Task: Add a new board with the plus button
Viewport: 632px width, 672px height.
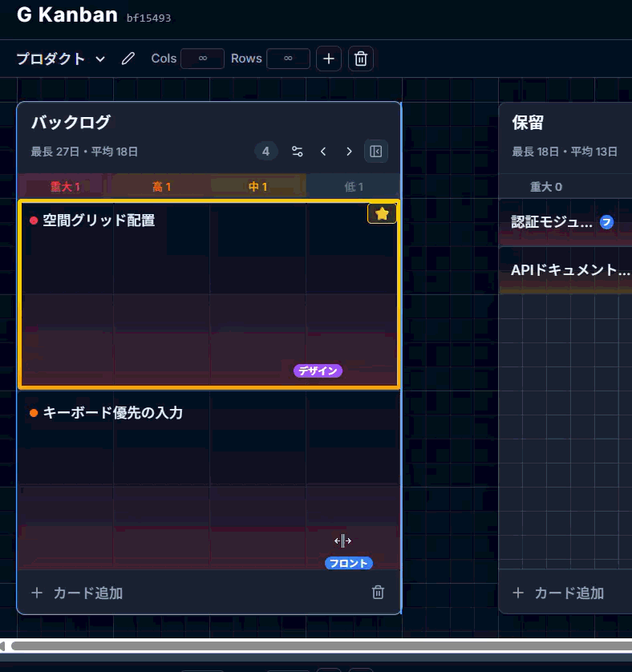Action: [329, 59]
